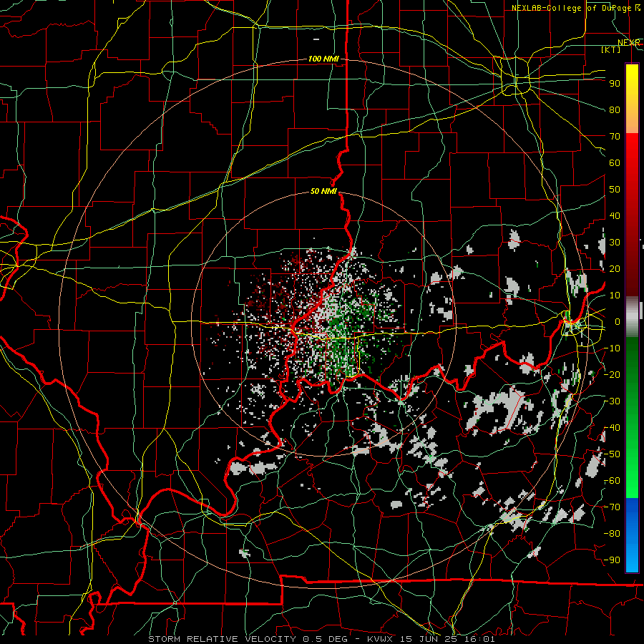Screen dimensions: 644x644
Task: Click the 70 value on the velocity scale
Action: point(615,137)
